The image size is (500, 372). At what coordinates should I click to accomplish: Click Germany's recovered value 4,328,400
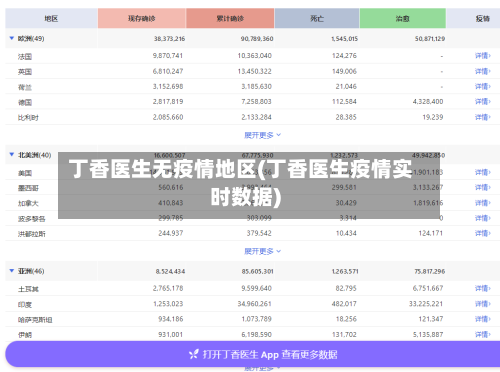pyautogui.click(x=428, y=102)
